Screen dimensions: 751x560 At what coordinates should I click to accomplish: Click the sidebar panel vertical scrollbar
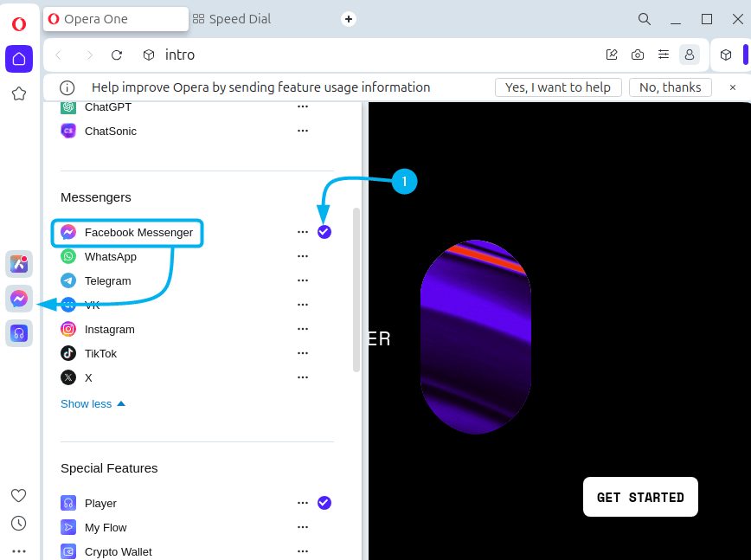(x=356, y=290)
